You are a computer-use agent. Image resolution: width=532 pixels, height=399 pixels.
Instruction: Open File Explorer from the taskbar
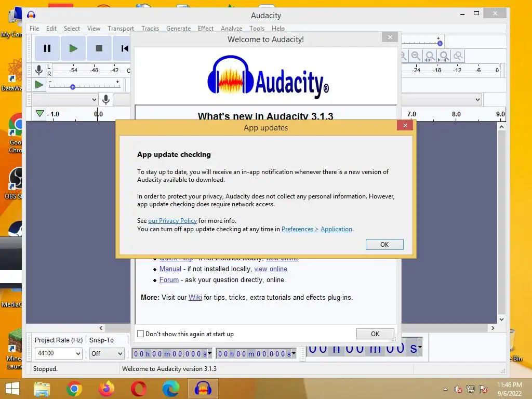tap(42, 389)
